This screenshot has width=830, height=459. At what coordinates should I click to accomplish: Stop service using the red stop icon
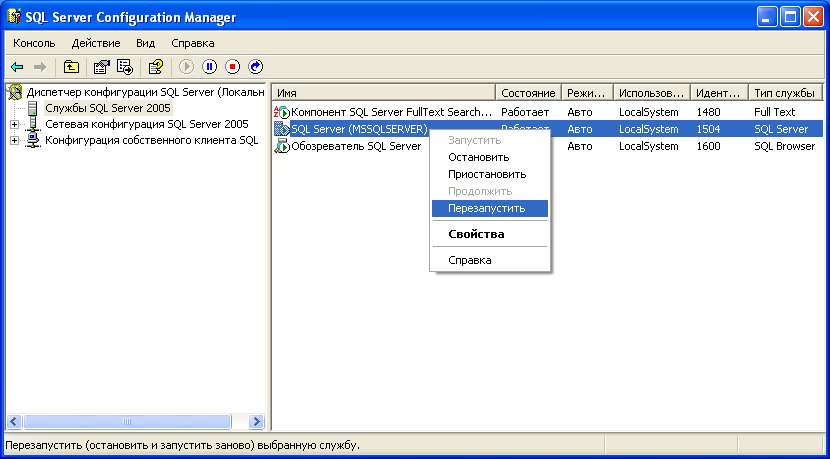coord(232,67)
